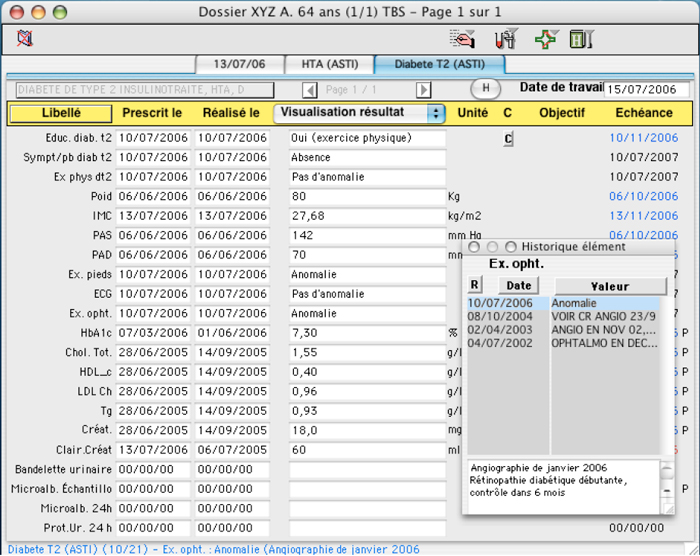This screenshot has height=556, width=700.
Task: Click the LDL Ch value 0,96
Action: tap(367, 392)
